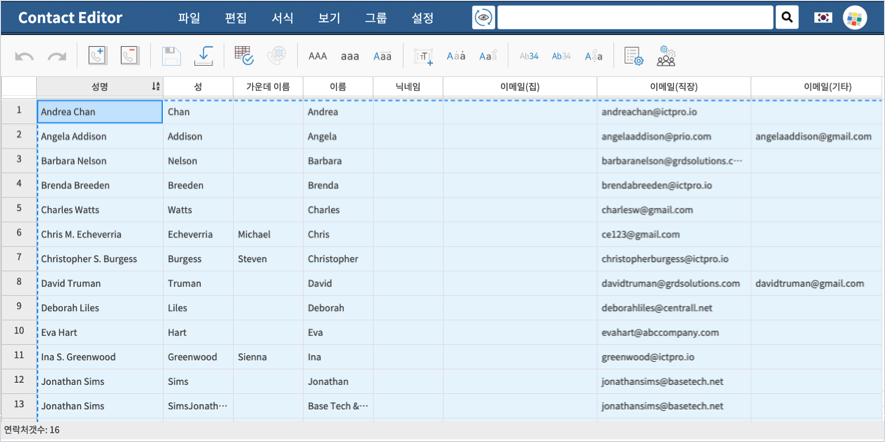Select row number 12 header

[19, 381]
